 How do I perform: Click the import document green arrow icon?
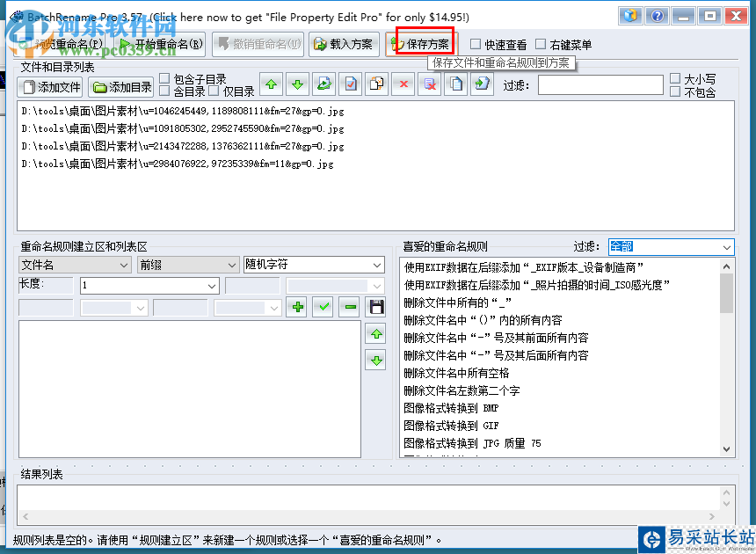(x=482, y=84)
